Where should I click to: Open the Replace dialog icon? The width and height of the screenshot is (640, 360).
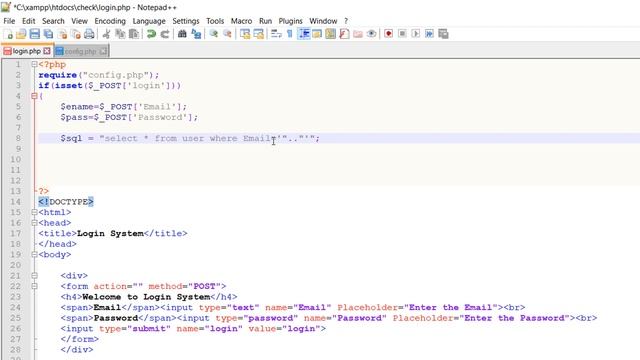click(196, 34)
